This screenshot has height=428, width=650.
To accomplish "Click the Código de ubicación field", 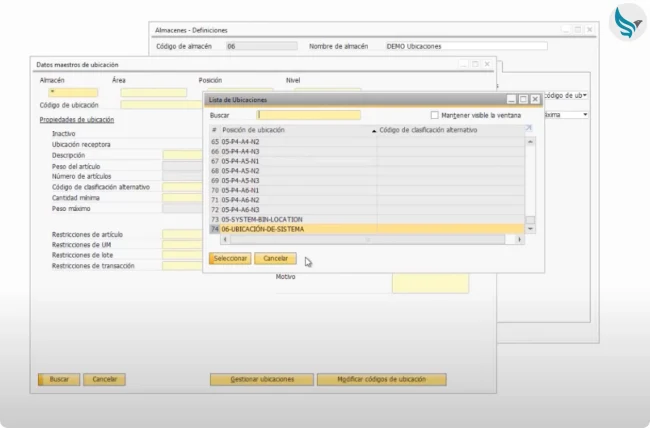I will (x=162, y=105).
